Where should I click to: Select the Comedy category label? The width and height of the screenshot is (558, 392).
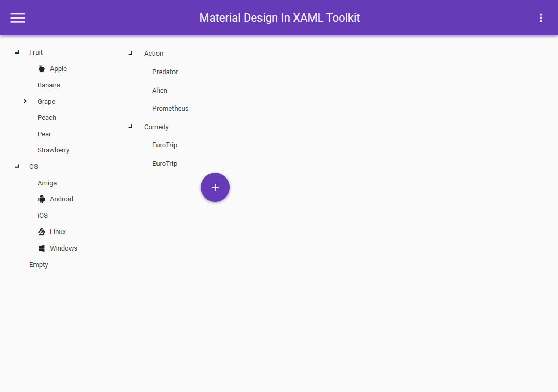pyautogui.click(x=156, y=127)
